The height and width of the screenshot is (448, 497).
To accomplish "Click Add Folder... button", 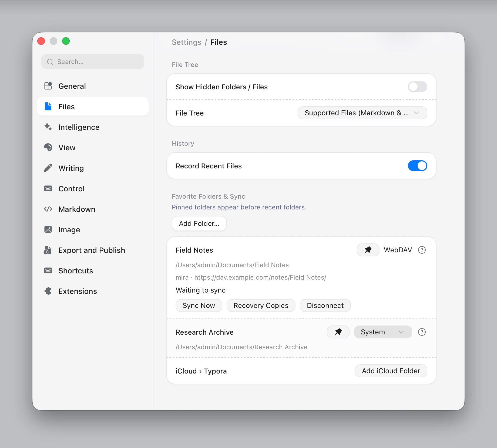I will (199, 223).
